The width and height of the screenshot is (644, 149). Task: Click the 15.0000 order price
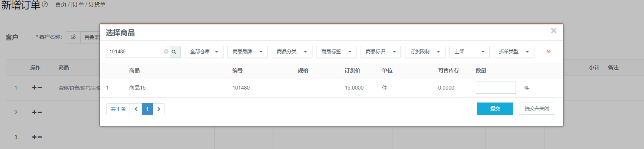point(354,88)
